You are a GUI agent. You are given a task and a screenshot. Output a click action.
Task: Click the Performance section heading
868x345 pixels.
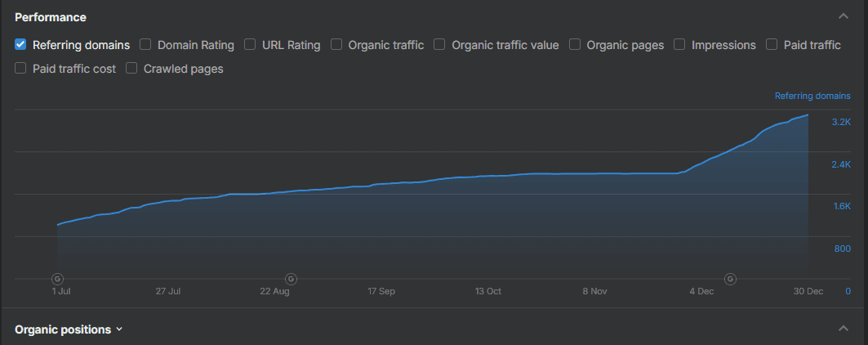click(51, 17)
